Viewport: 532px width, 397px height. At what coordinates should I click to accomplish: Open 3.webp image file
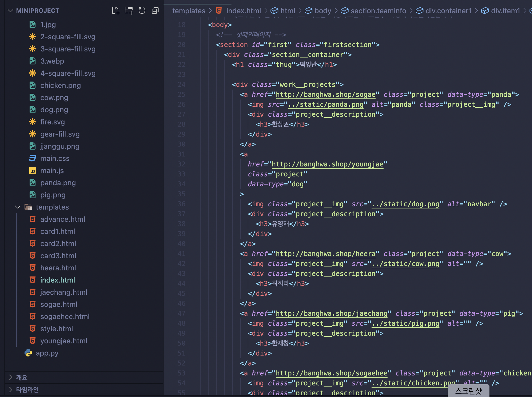pyautogui.click(x=52, y=61)
